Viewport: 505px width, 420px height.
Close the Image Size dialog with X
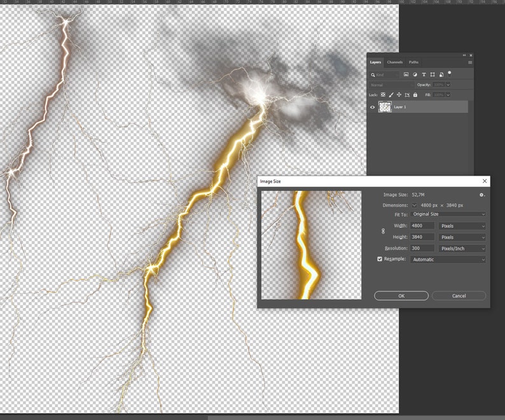pos(485,181)
